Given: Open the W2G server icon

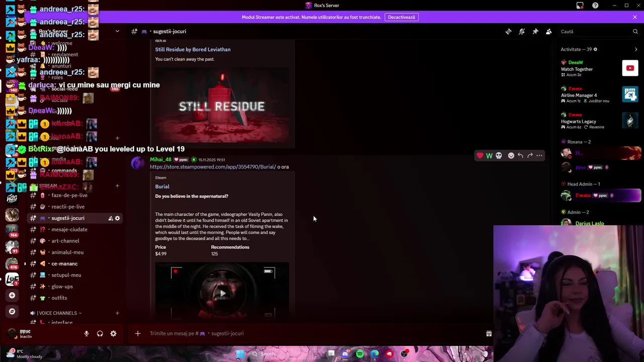Looking at the screenshot, I should click(12, 198).
